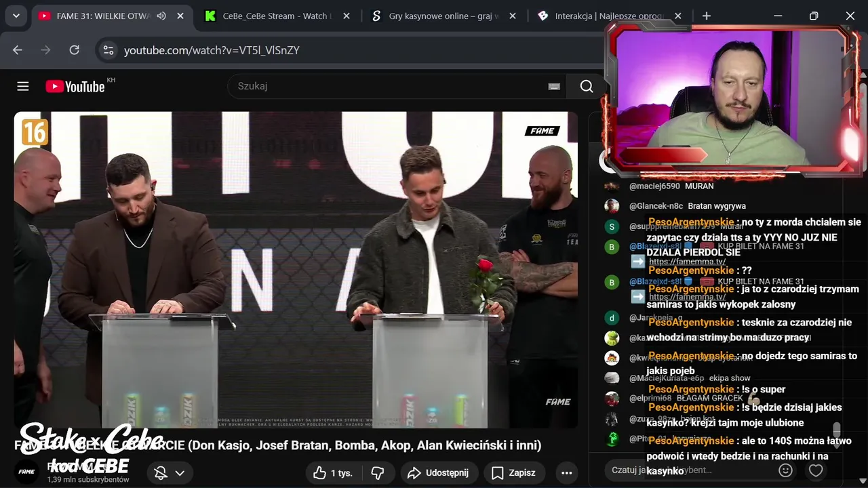Mute audio on the FAME 31 tab
Viewport: 868px width, 488px height.
click(161, 16)
